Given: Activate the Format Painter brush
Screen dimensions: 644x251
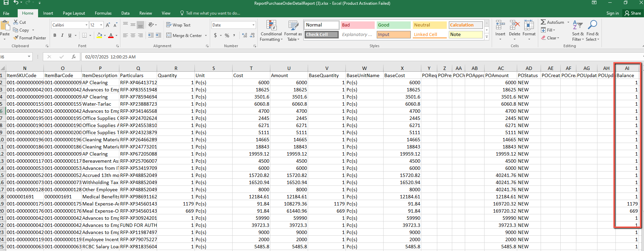Looking at the screenshot, I should tap(16, 38).
